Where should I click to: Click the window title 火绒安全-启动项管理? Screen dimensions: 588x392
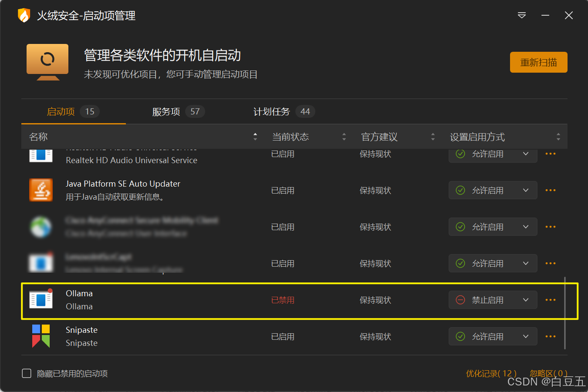tap(86, 16)
